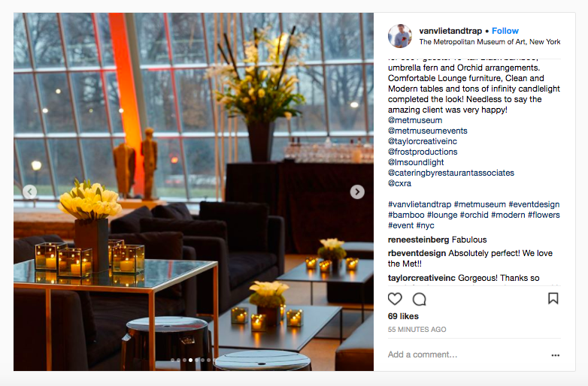Go to previous photo with left arrow
This screenshot has height=386, width=588.
[29, 191]
